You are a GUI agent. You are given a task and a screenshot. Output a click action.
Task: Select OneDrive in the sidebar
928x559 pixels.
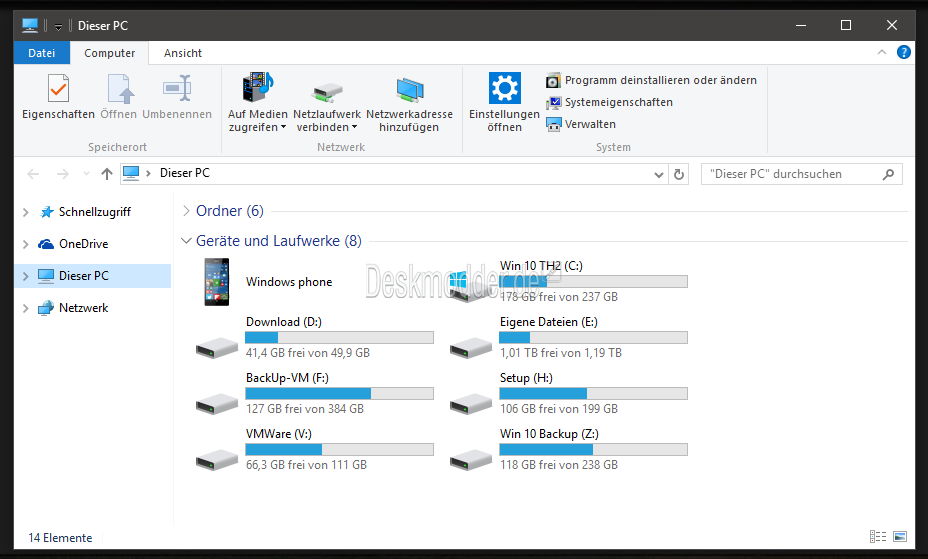coord(83,244)
